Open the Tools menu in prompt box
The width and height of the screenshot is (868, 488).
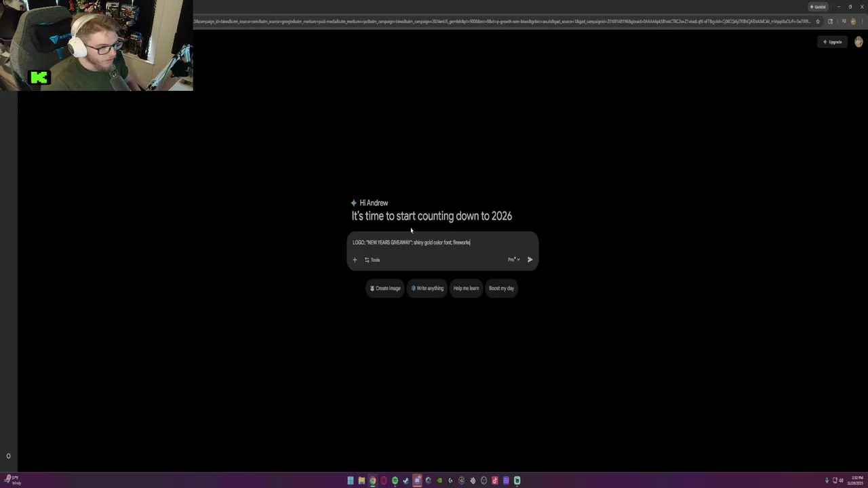click(x=372, y=260)
